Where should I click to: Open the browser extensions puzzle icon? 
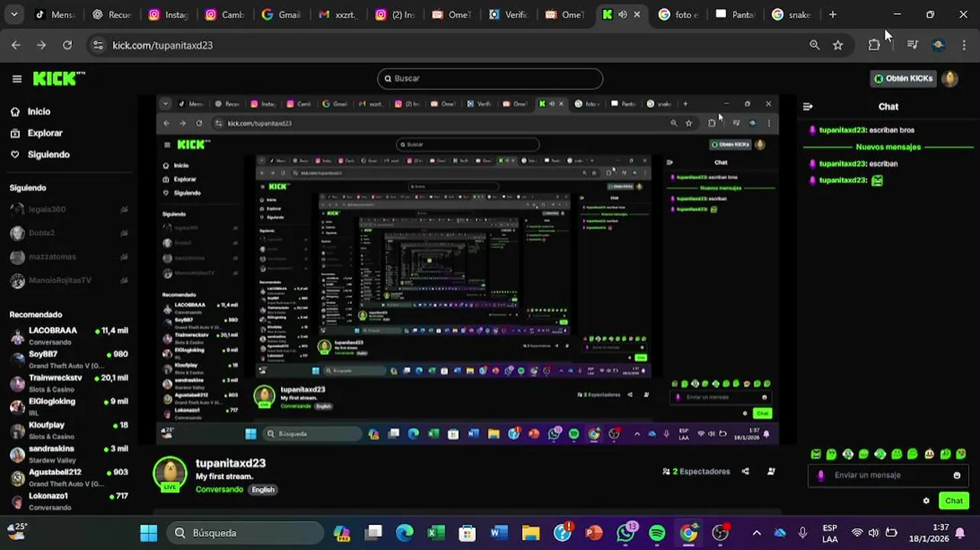click(874, 45)
